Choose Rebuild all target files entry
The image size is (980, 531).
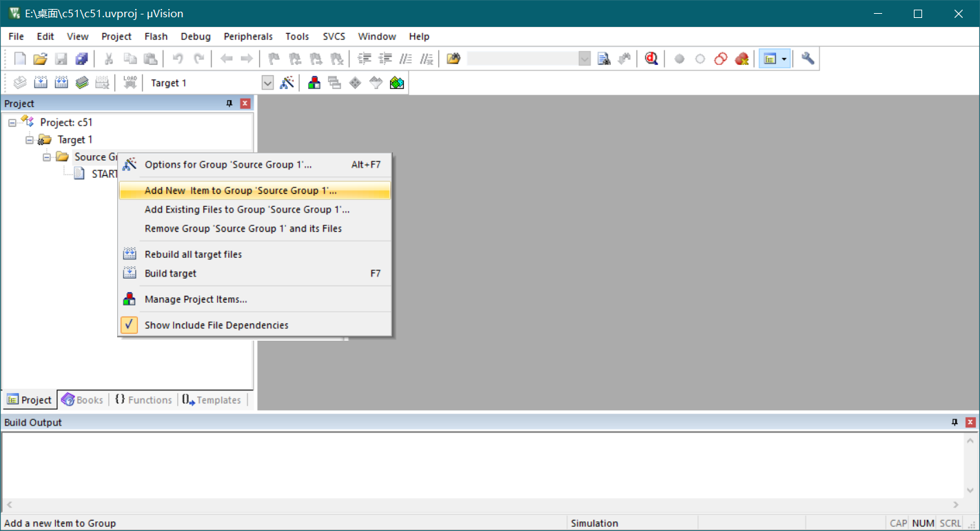point(255,254)
